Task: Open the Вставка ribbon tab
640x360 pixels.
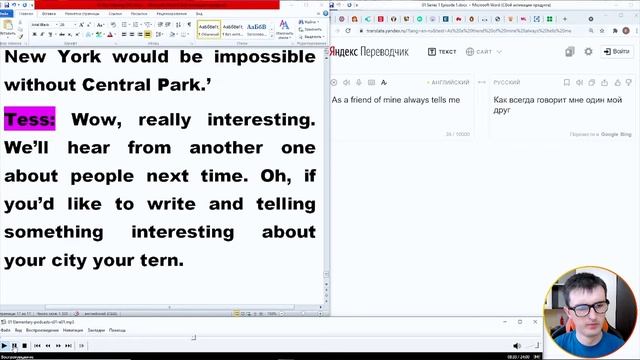Action: coord(49,13)
